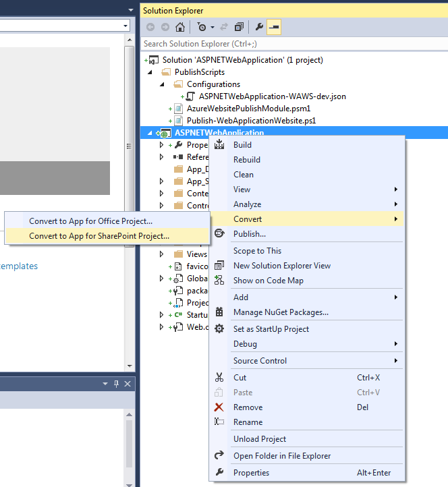Screen dimensions: 448x487
Task: Select Convert to App for SharePoint Project...
Action: coord(107,236)
